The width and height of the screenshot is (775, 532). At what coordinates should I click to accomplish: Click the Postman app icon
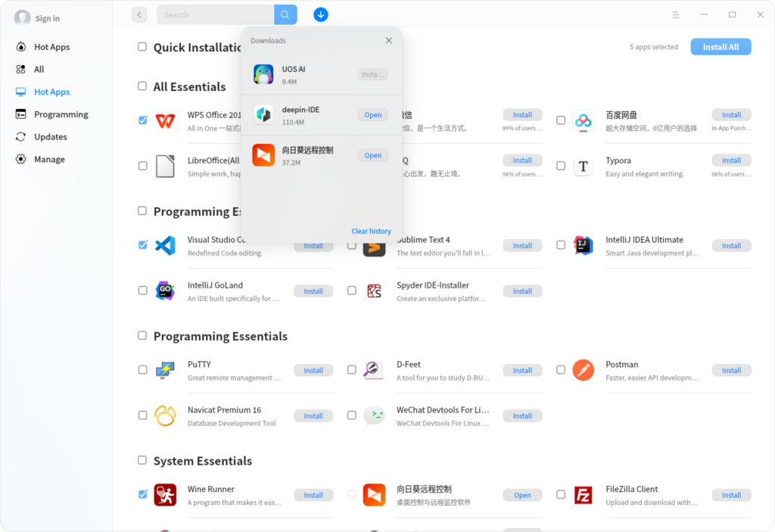coord(584,370)
